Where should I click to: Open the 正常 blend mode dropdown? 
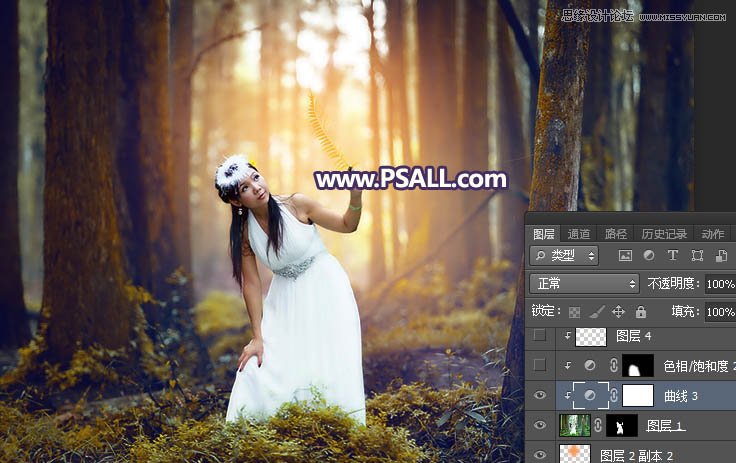pyautogui.click(x=584, y=284)
